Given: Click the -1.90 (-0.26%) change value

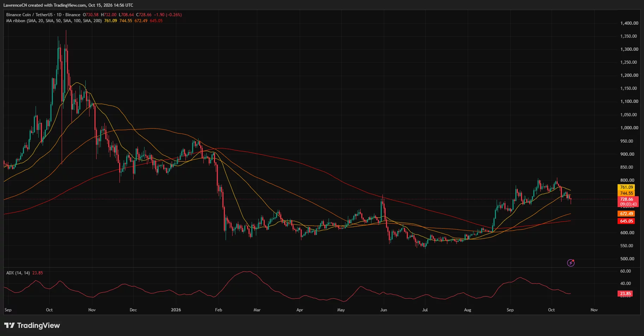Looking at the screenshot, I should click(x=168, y=15).
